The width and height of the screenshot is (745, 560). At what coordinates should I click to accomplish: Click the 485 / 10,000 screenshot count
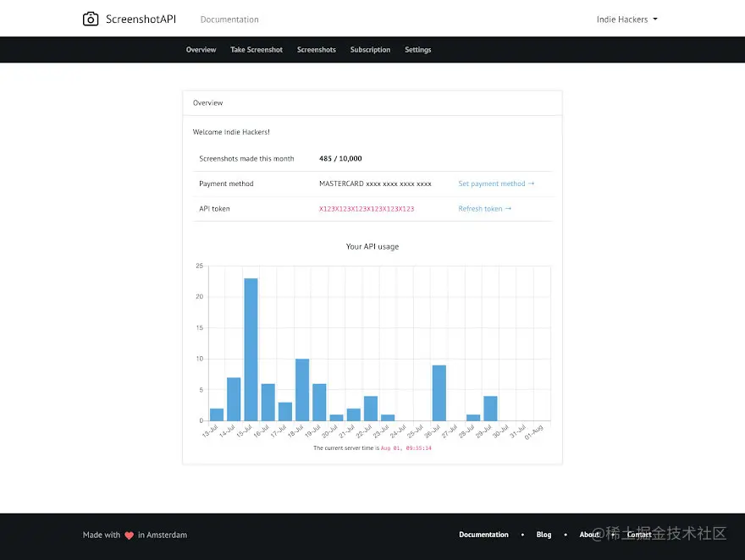click(x=340, y=158)
